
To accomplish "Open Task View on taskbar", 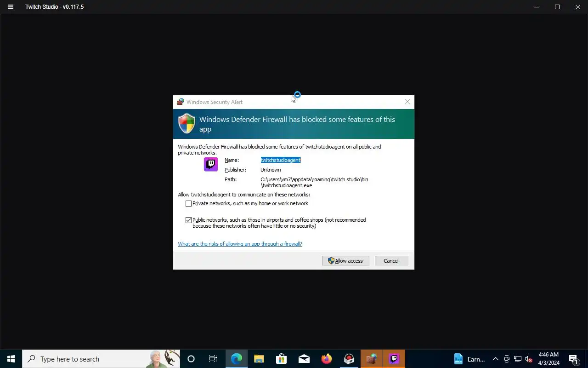I will click(x=213, y=359).
